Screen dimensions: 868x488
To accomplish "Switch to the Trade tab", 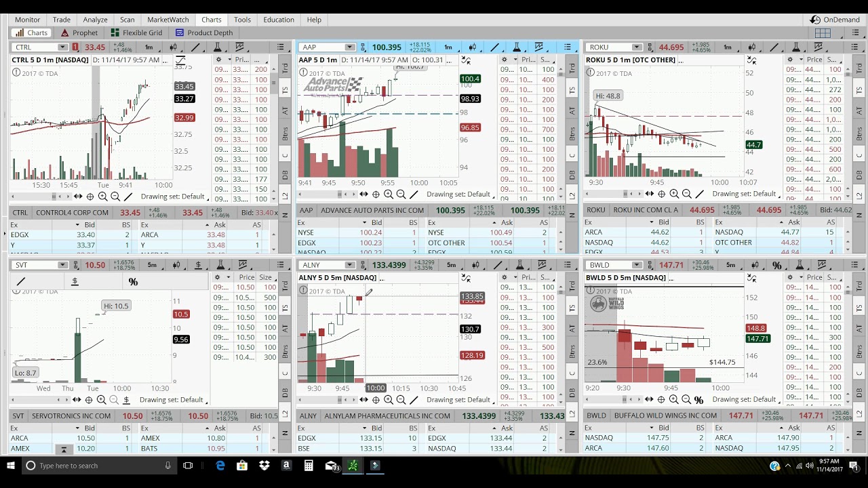I will (62, 20).
